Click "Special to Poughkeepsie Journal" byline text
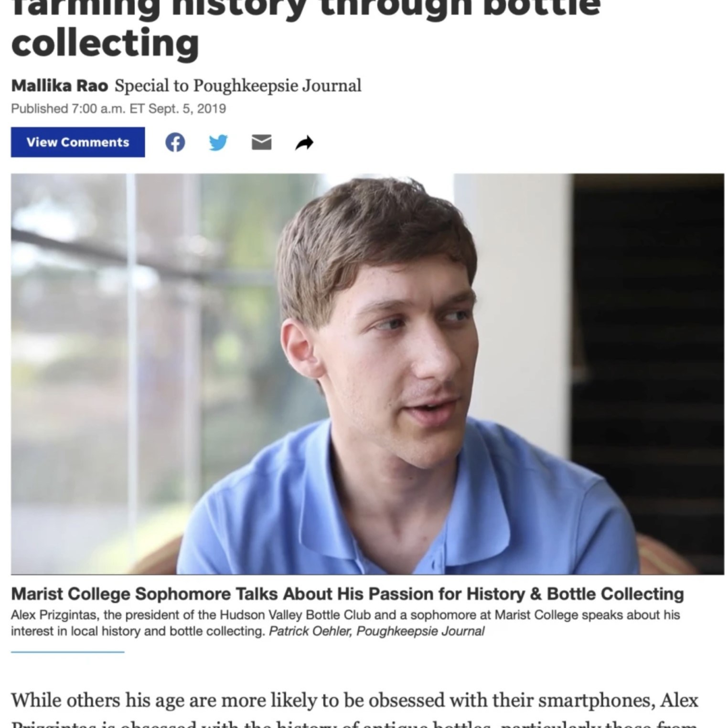This screenshot has width=728, height=728. point(238,86)
